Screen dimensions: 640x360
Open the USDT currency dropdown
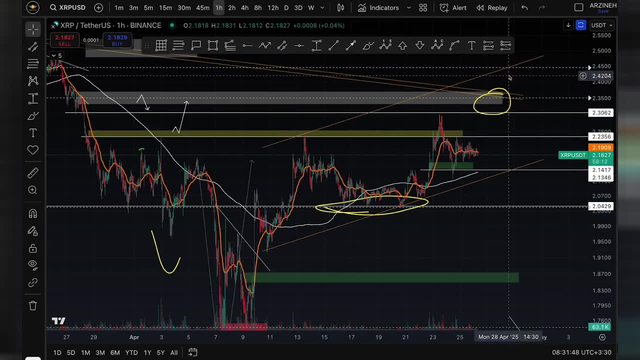[x=602, y=25]
